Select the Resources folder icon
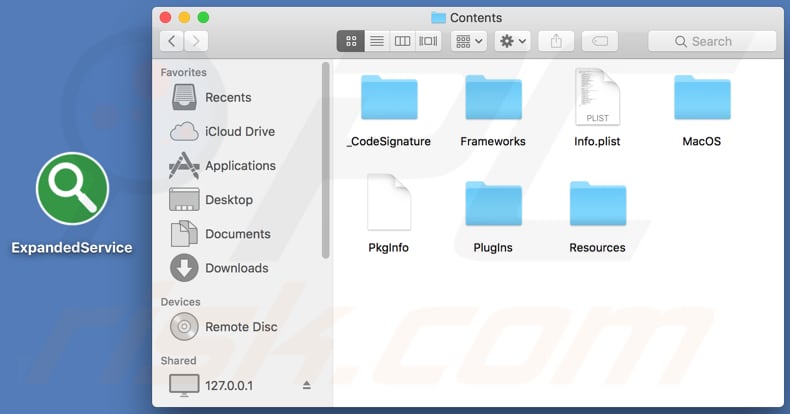The width and height of the screenshot is (790, 414). (x=598, y=203)
